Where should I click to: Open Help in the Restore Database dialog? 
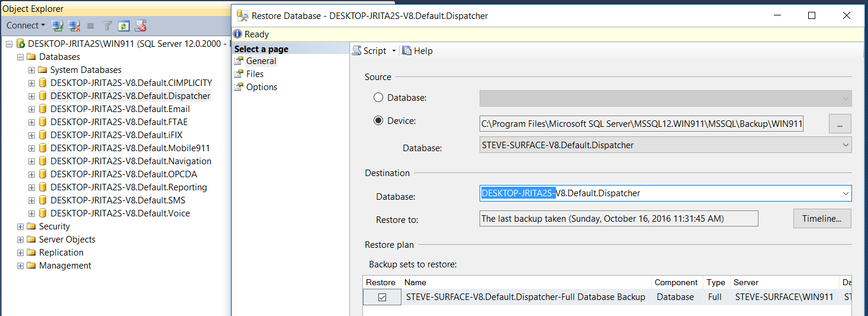click(417, 51)
